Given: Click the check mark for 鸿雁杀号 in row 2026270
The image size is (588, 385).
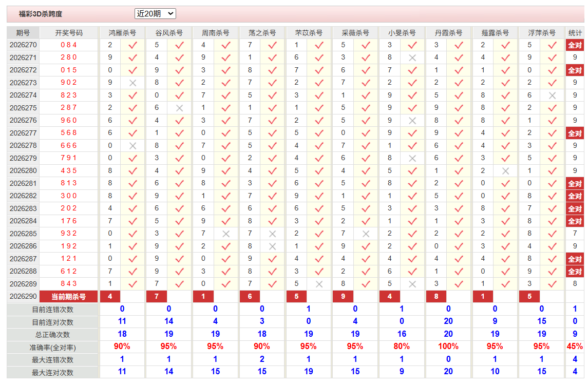Looking at the screenshot, I should click(x=133, y=45).
